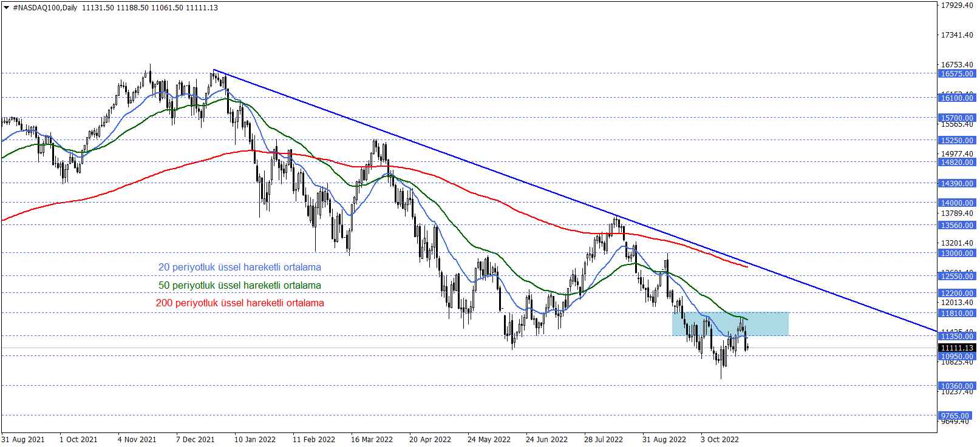Click the 1 Oct 2021 date label
The width and height of the screenshot is (980, 447).
(x=78, y=440)
